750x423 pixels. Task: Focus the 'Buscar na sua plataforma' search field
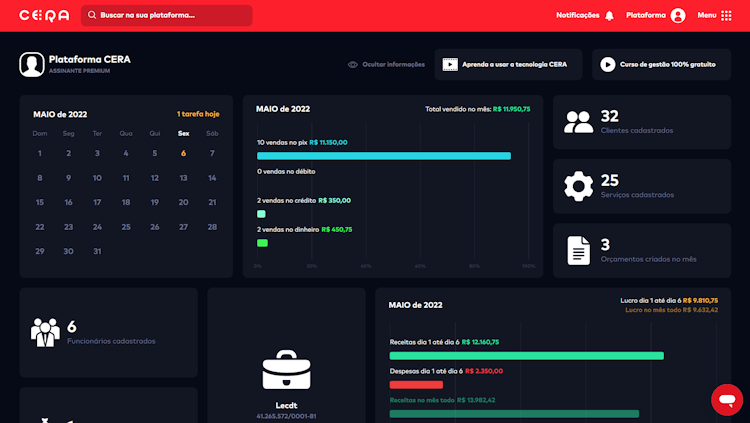[166, 15]
